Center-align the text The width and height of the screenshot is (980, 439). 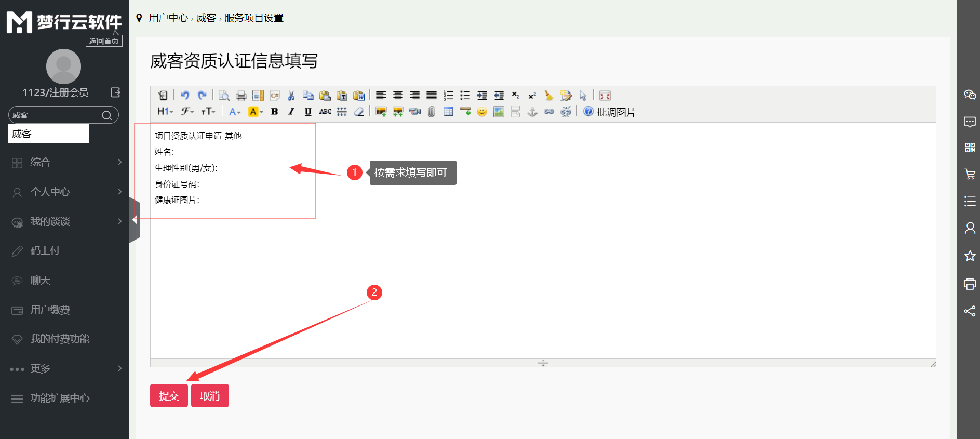pos(398,96)
